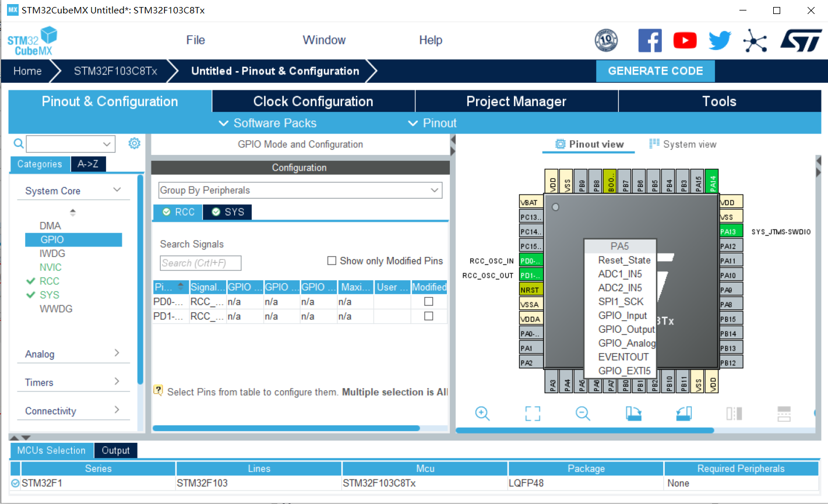Click the ST logo icon
Image resolution: width=828 pixels, height=504 pixels.
(x=801, y=40)
